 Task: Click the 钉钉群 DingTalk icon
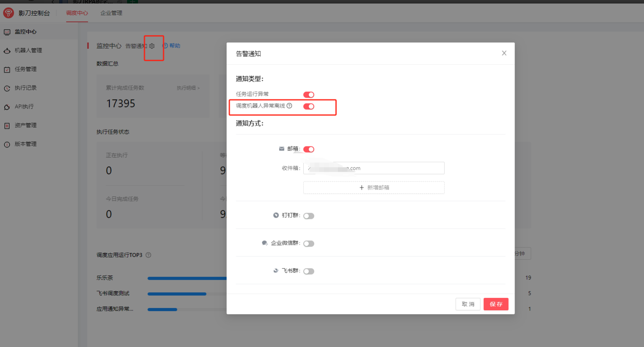(276, 215)
